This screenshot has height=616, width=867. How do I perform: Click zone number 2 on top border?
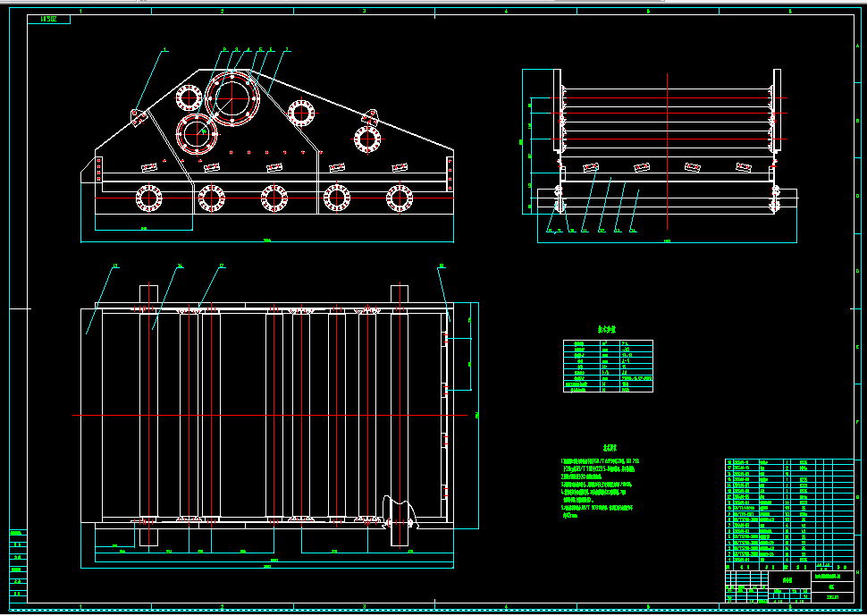(223, 11)
